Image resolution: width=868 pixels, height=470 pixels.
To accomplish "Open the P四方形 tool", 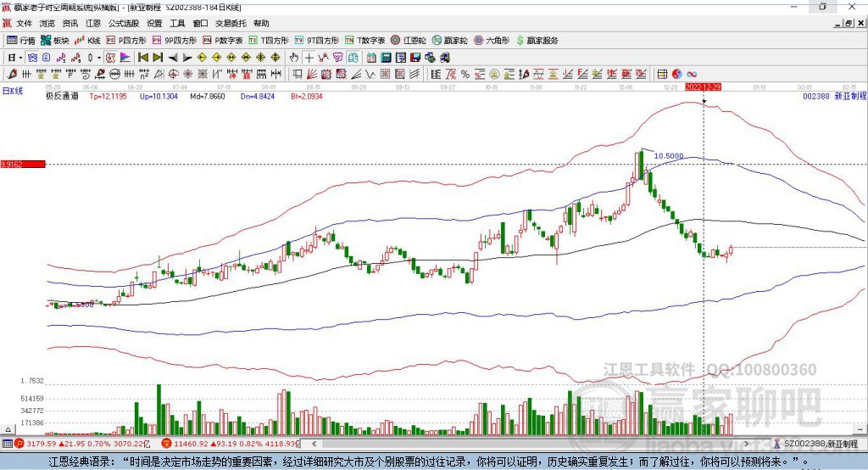I will [x=126, y=41].
